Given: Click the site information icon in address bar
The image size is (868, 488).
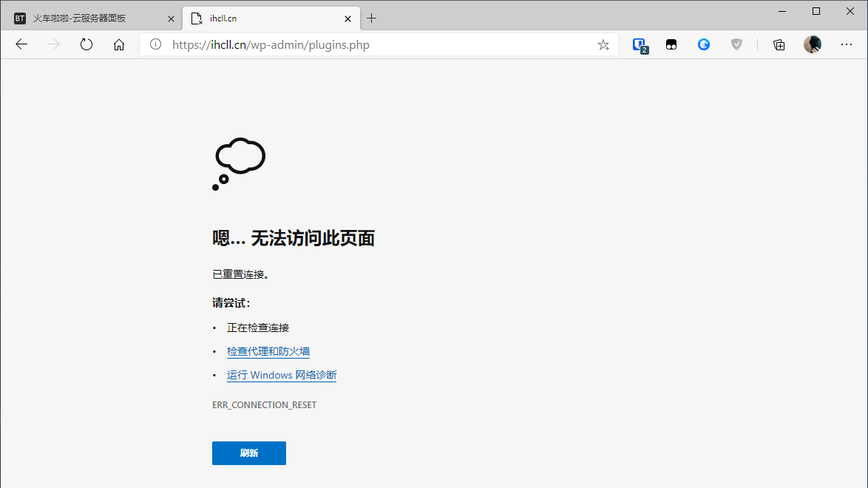Looking at the screenshot, I should tap(155, 44).
